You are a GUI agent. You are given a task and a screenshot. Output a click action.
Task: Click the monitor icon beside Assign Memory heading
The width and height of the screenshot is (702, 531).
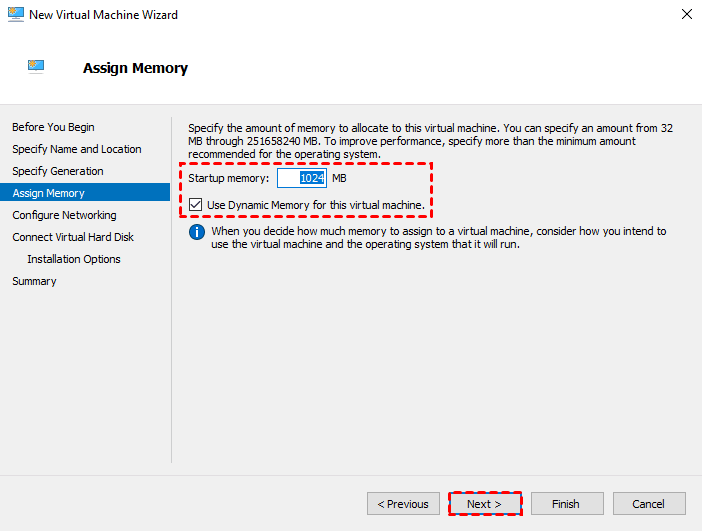click(x=36, y=66)
